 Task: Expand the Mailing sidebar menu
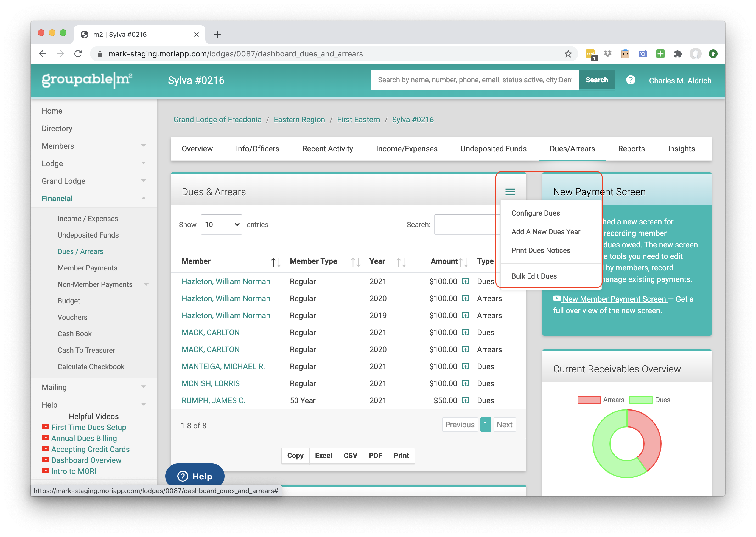[x=143, y=387]
